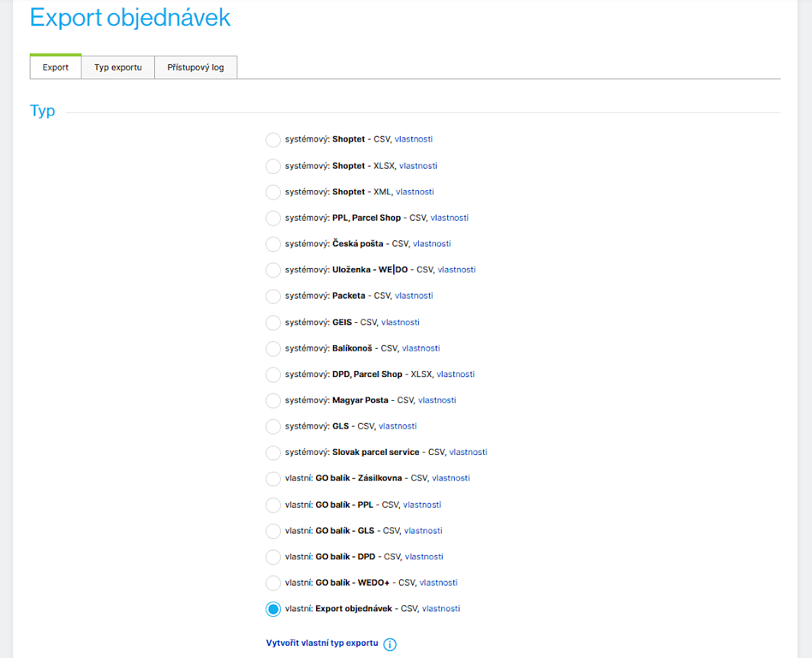
Task: Open vlastnosti link for PPL, Parcel Shop
Action: pyautogui.click(x=449, y=218)
